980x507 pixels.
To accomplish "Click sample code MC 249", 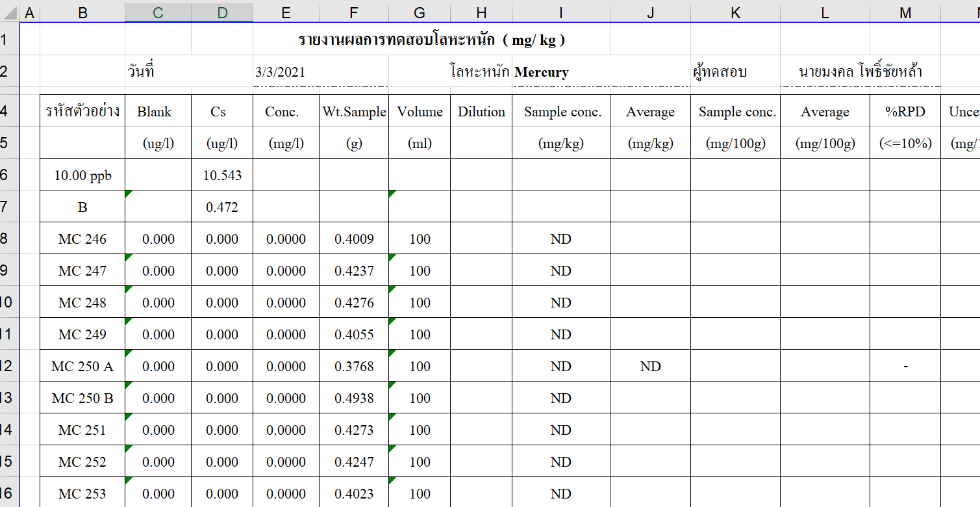I will click(82, 334).
